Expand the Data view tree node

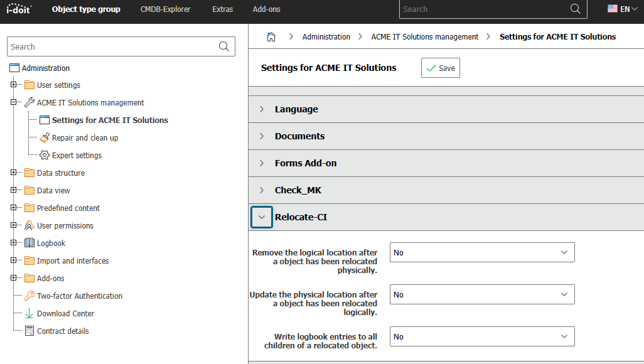point(14,190)
